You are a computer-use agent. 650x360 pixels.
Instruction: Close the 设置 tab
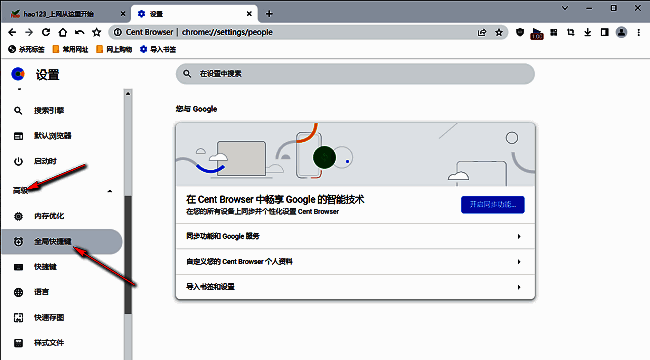click(249, 14)
